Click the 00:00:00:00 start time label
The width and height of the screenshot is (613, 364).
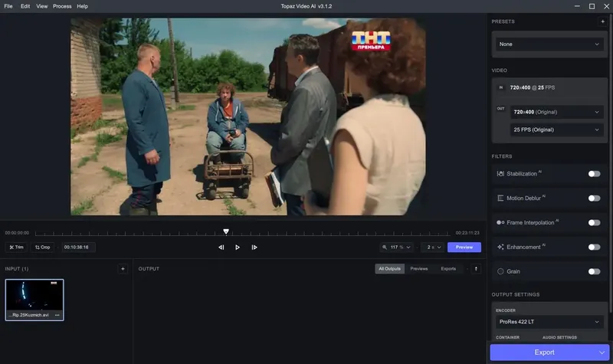click(17, 233)
